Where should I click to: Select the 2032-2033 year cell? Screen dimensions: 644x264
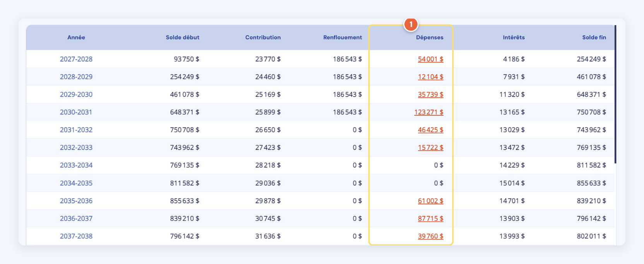click(x=76, y=147)
